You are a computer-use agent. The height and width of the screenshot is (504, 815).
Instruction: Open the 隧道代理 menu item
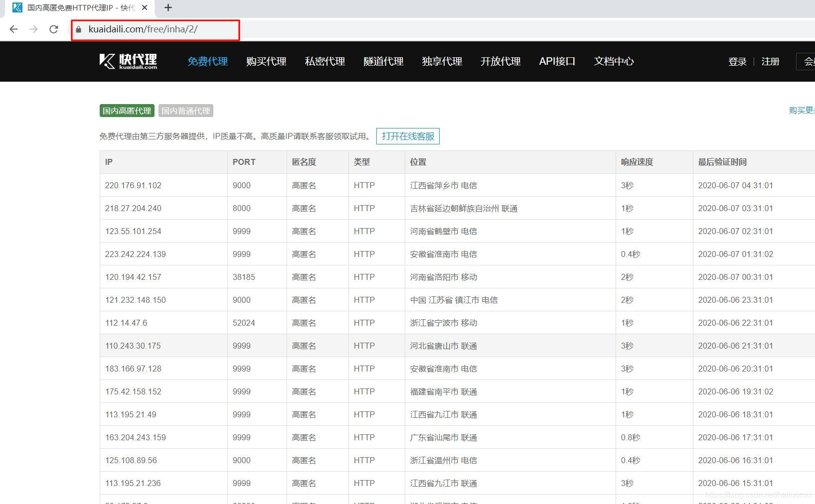click(383, 61)
